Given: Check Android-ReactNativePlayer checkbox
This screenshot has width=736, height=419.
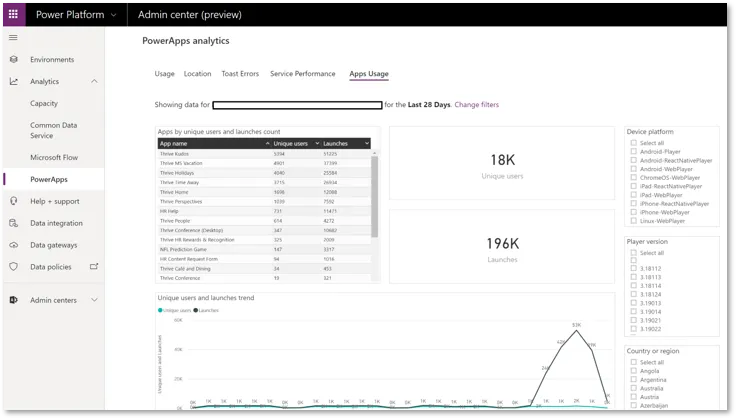Looking at the screenshot, I should point(634,160).
